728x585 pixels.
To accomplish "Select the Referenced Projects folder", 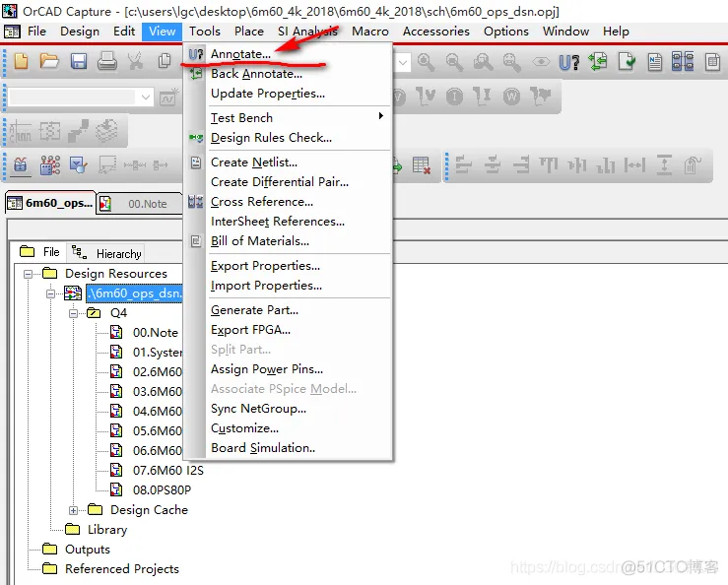I will point(121,569).
